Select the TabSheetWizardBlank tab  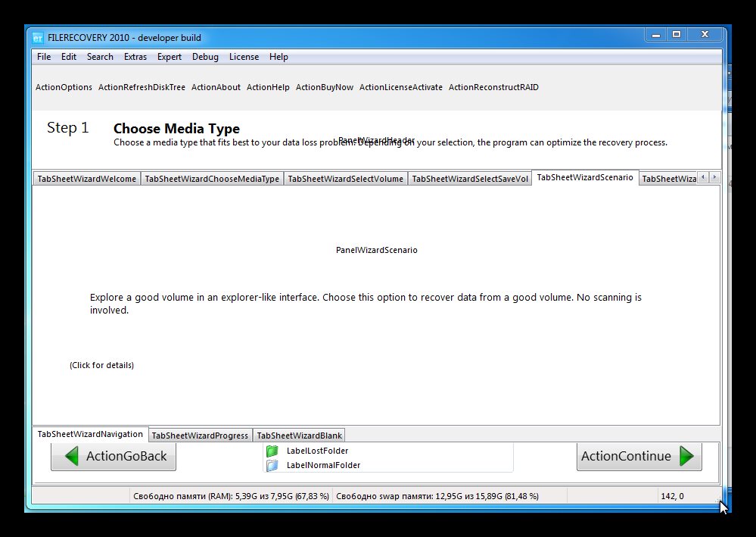click(x=299, y=436)
